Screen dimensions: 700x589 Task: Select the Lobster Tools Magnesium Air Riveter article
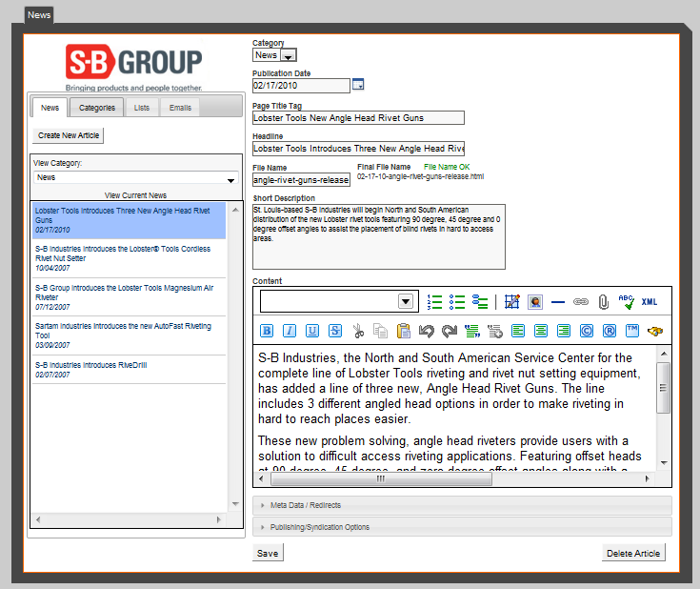tap(129, 297)
